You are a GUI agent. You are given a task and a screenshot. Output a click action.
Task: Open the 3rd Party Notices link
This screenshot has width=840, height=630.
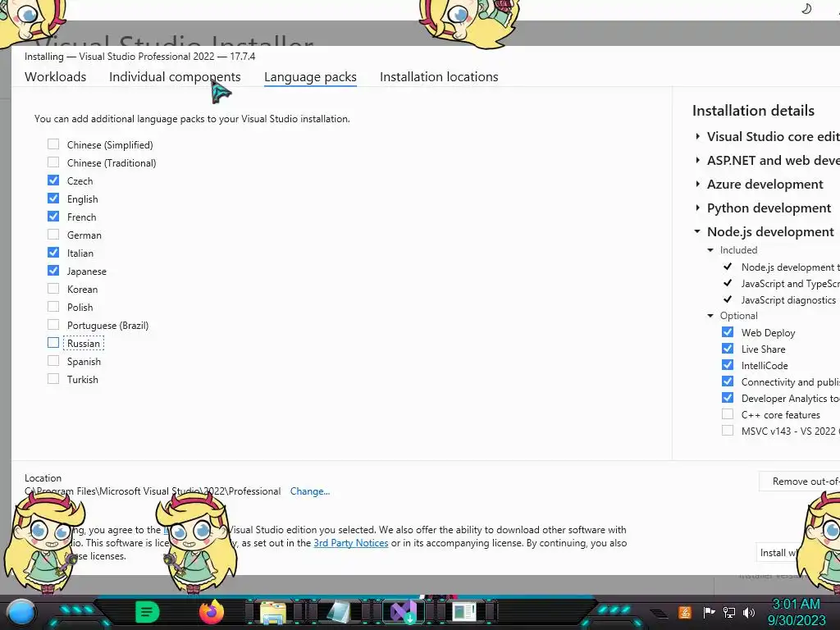[x=351, y=543]
